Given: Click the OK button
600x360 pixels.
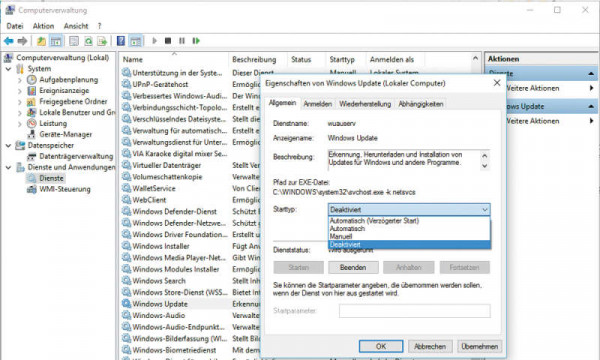Looking at the screenshot, I should tap(381, 346).
